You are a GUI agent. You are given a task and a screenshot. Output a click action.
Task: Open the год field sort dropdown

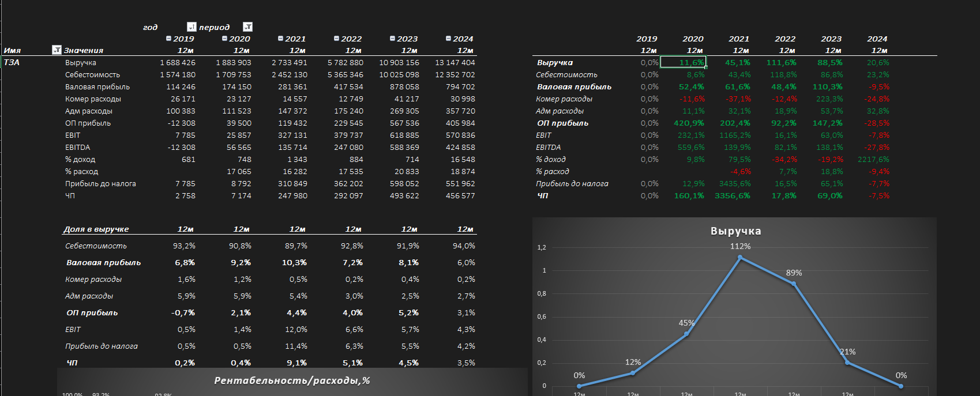point(192,27)
